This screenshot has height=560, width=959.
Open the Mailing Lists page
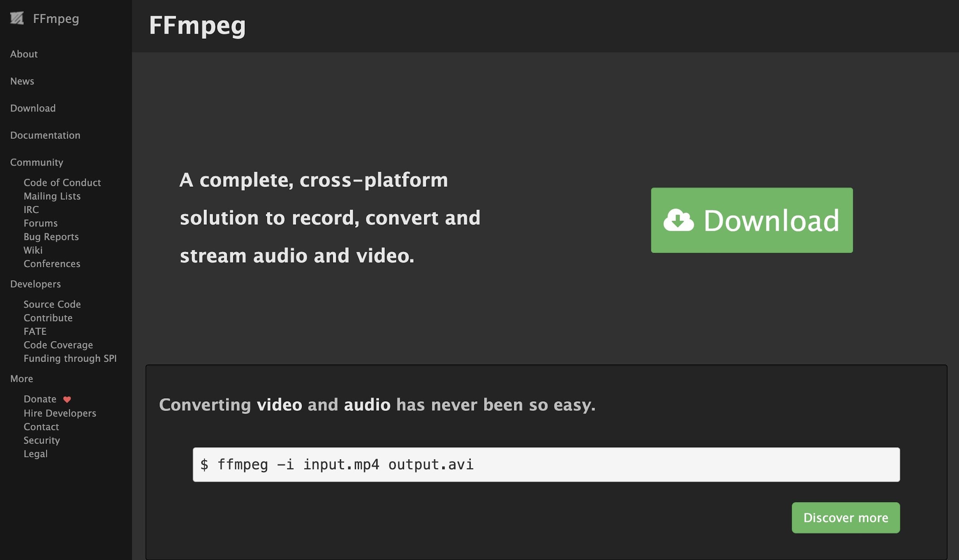52,196
